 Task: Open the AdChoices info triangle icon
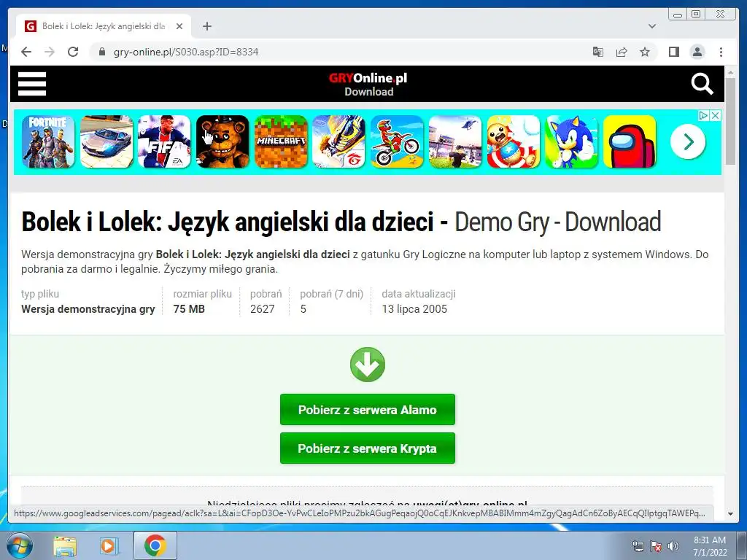pyautogui.click(x=704, y=115)
